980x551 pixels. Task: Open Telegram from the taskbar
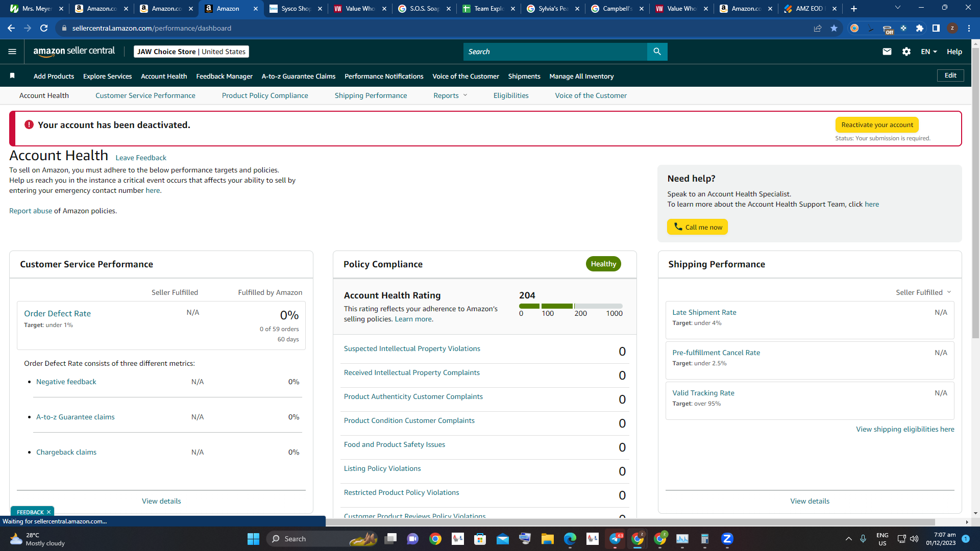coord(615,539)
